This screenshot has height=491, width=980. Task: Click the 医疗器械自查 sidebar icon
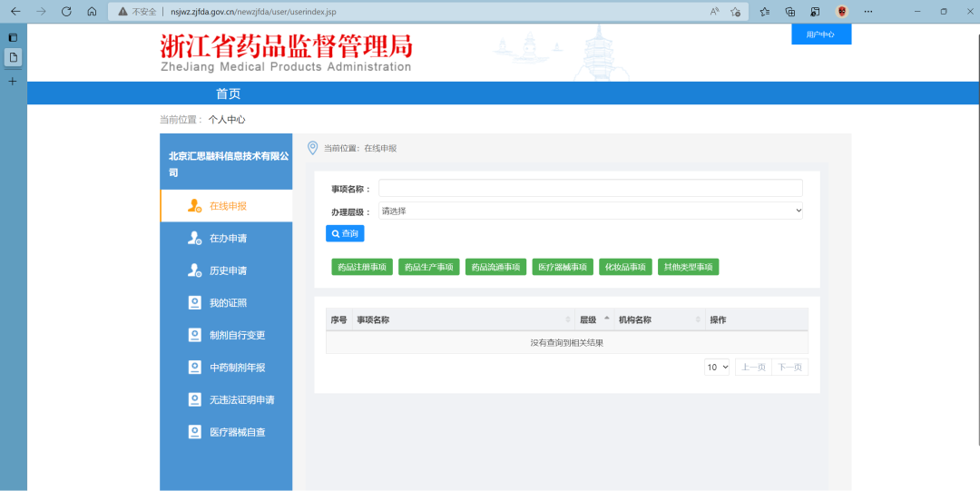point(194,432)
